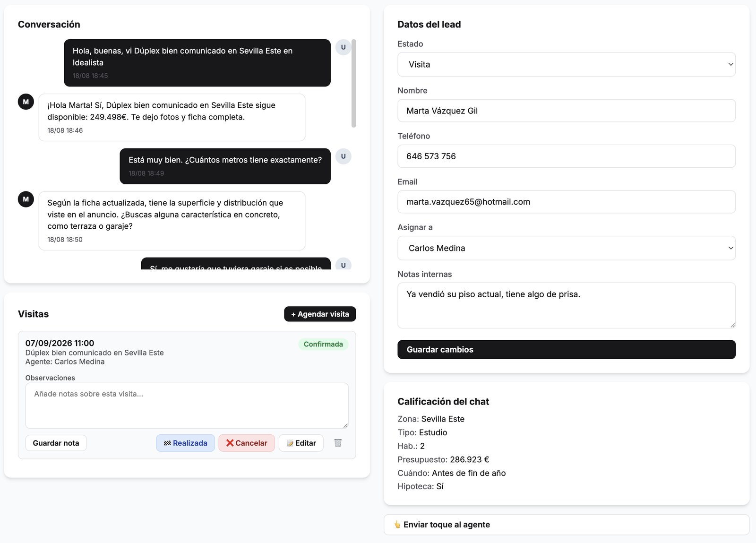756x543 pixels.
Task: Click the timestamp 18/08 18:46
Action: click(65, 130)
